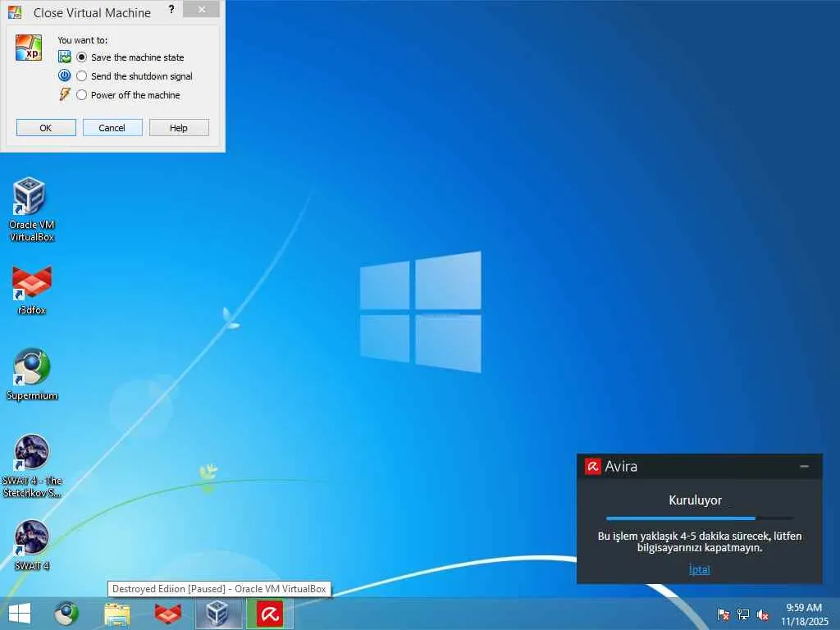Click the XP virtual machine icon in dialog
The image size is (840, 630).
[29, 48]
